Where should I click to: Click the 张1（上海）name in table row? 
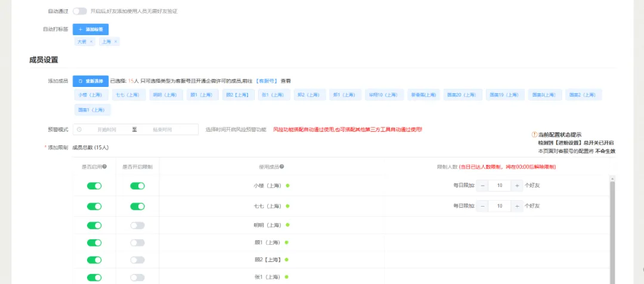pyautogui.click(x=267, y=277)
